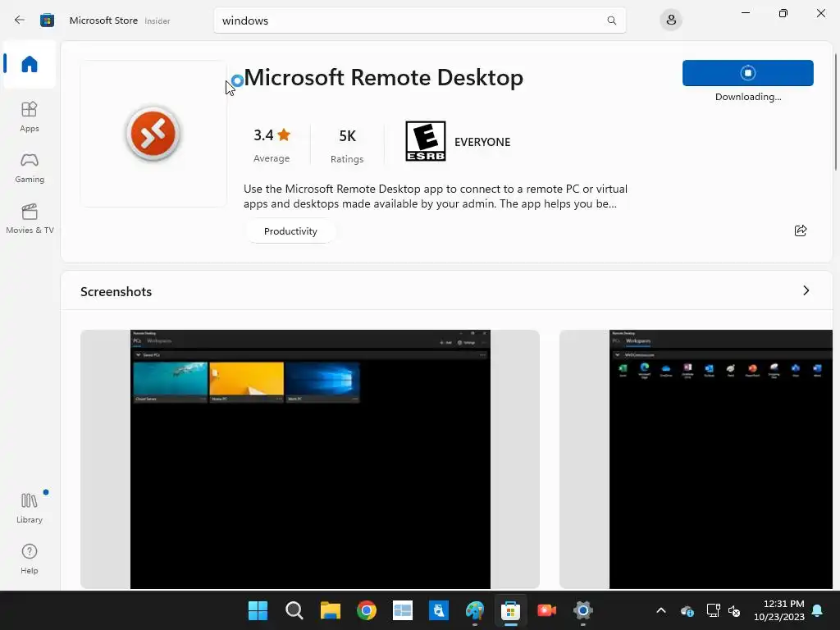Image resolution: width=840 pixels, height=630 pixels.
Task: Open File Explorer from taskbar
Action: [x=331, y=610]
